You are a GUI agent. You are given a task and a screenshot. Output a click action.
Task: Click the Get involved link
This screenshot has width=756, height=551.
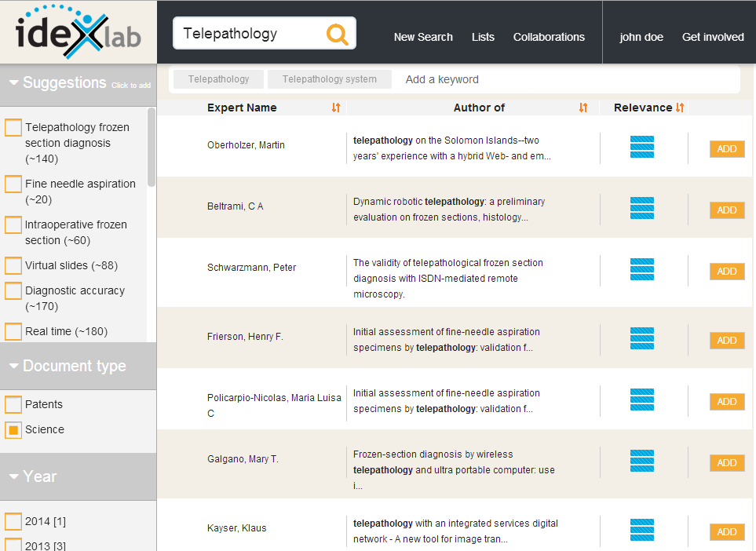coord(713,37)
